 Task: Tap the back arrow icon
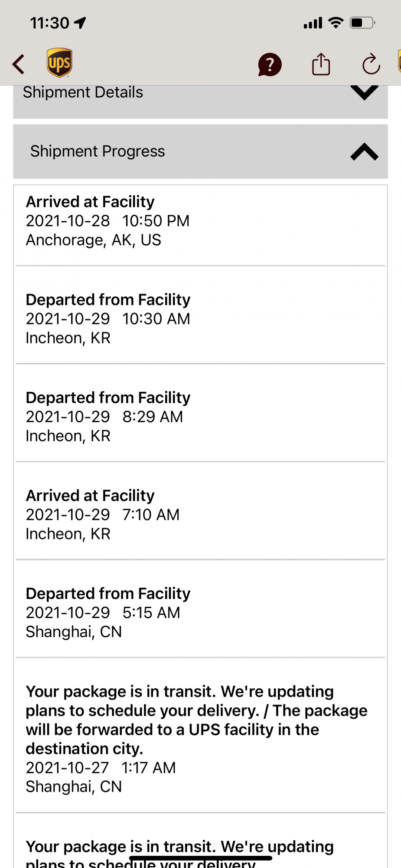(19, 64)
